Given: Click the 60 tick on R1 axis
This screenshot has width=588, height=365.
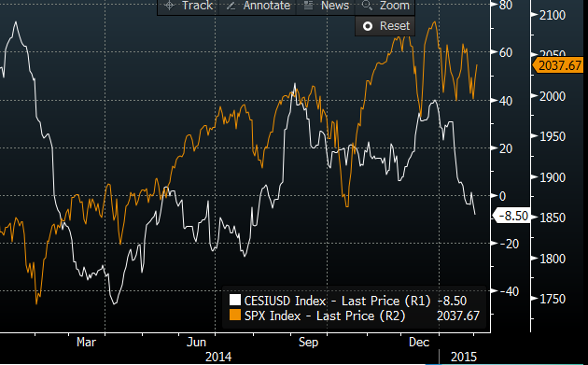Looking at the screenshot, I should (506, 52).
